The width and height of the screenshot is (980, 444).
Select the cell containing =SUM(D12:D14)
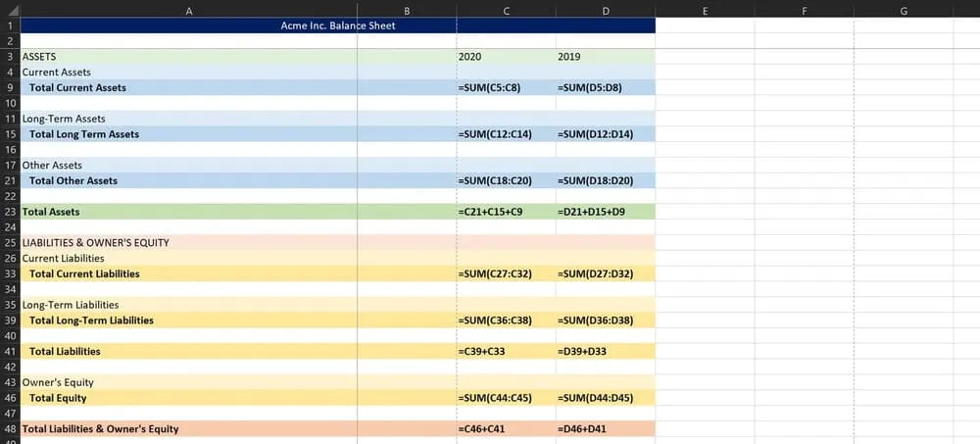[x=605, y=134]
